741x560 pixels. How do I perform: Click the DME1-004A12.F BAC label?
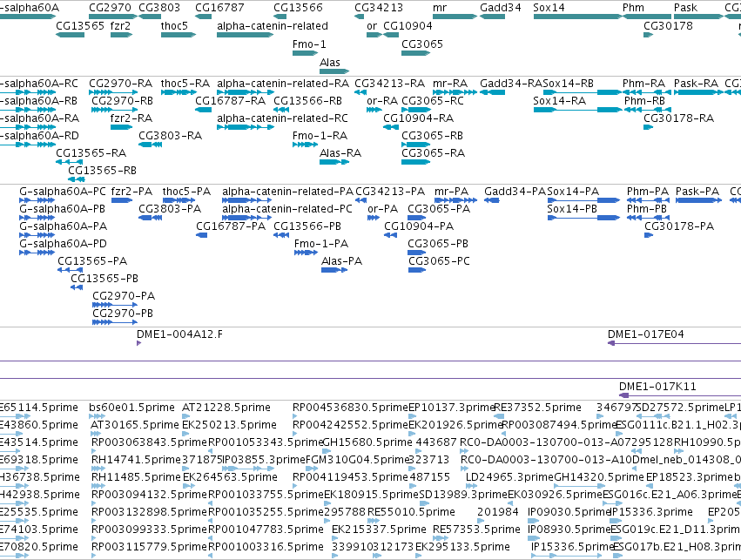point(179,334)
